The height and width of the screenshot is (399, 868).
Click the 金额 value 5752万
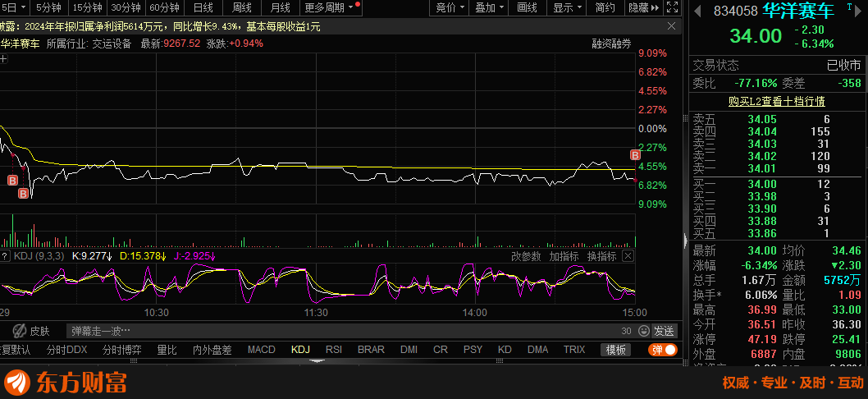[x=843, y=281]
